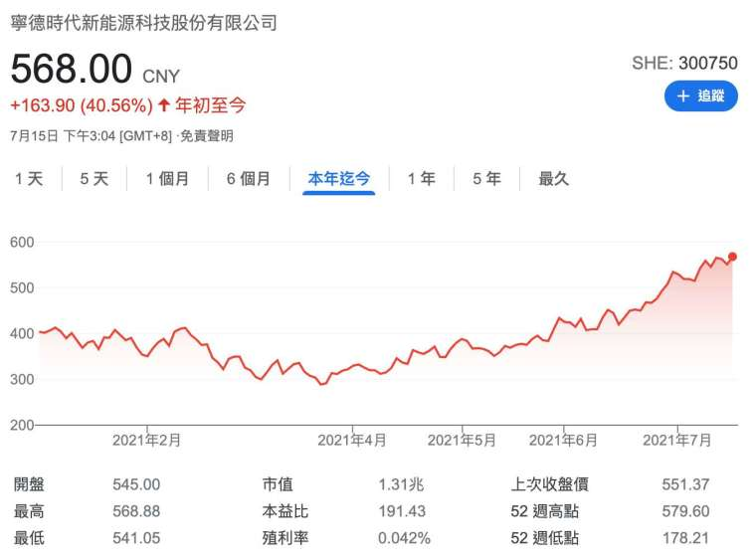Click the 殖利率 value 0.042%
756x559 pixels.
pyautogui.click(x=404, y=538)
